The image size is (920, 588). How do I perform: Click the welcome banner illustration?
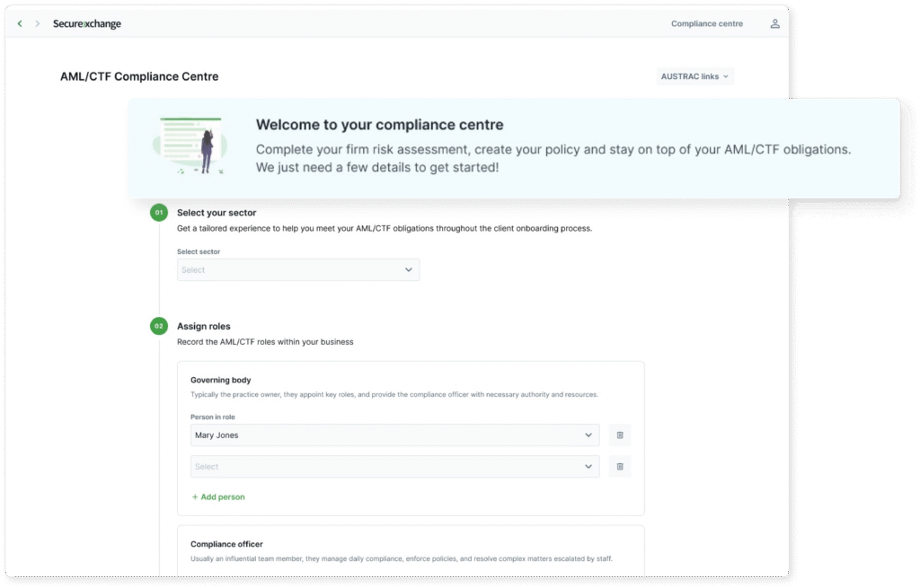191,145
